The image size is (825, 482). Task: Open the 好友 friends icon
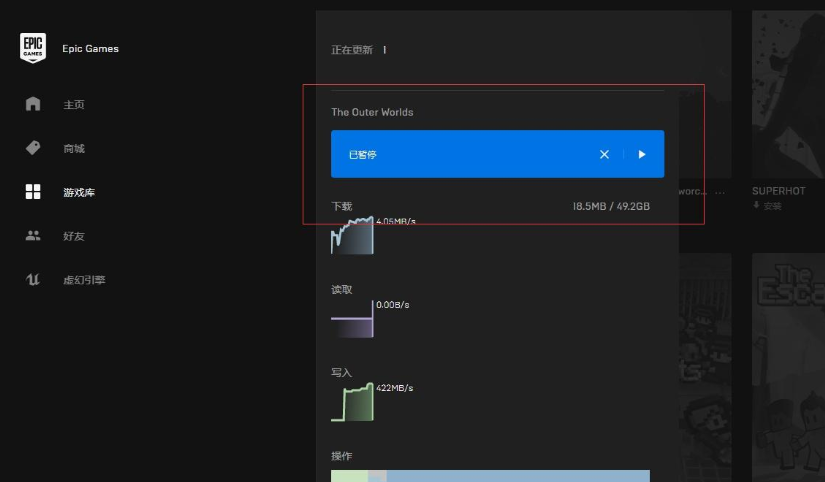pos(33,236)
